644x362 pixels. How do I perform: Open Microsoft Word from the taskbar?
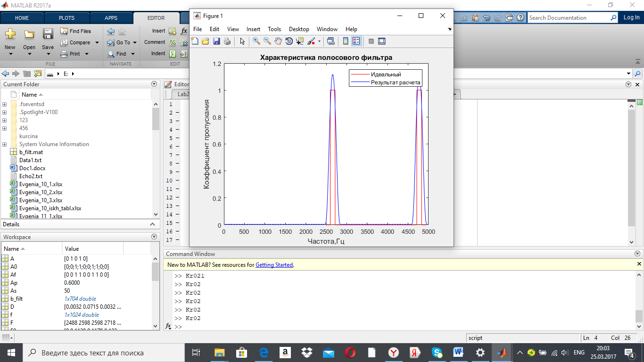[458, 352]
